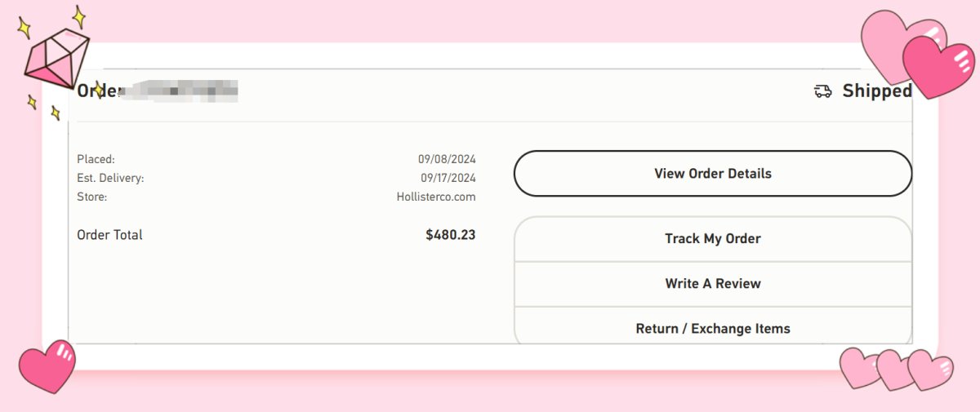Screen dimensions: 980x412
Task: Click the Est. Delivery label
Action: 110,178
